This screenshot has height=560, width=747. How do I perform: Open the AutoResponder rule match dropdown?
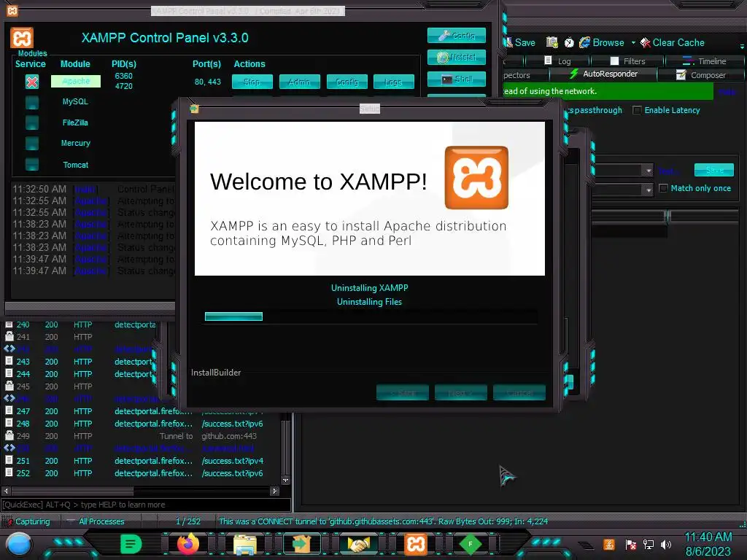point(648,170)
